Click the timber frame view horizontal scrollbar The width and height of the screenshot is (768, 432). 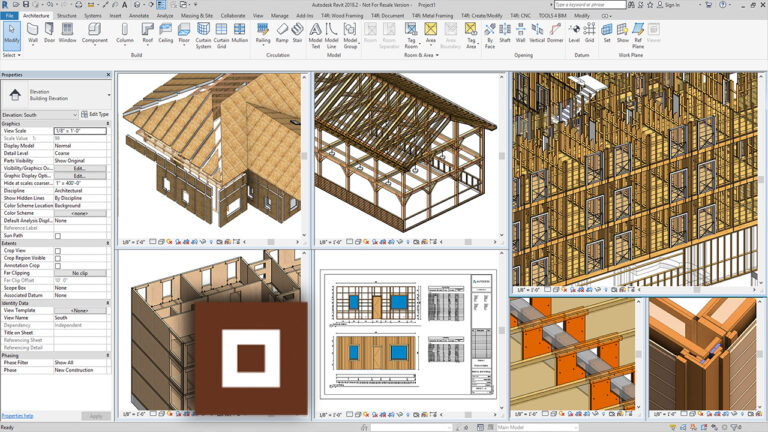(468, 242)
